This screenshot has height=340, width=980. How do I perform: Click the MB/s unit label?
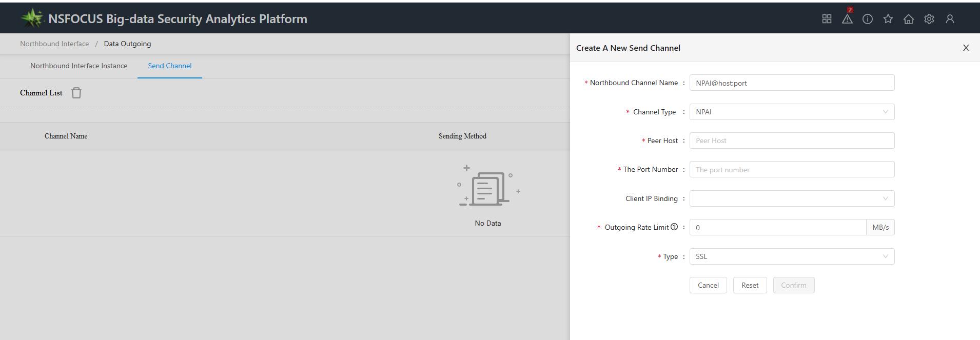880,227
